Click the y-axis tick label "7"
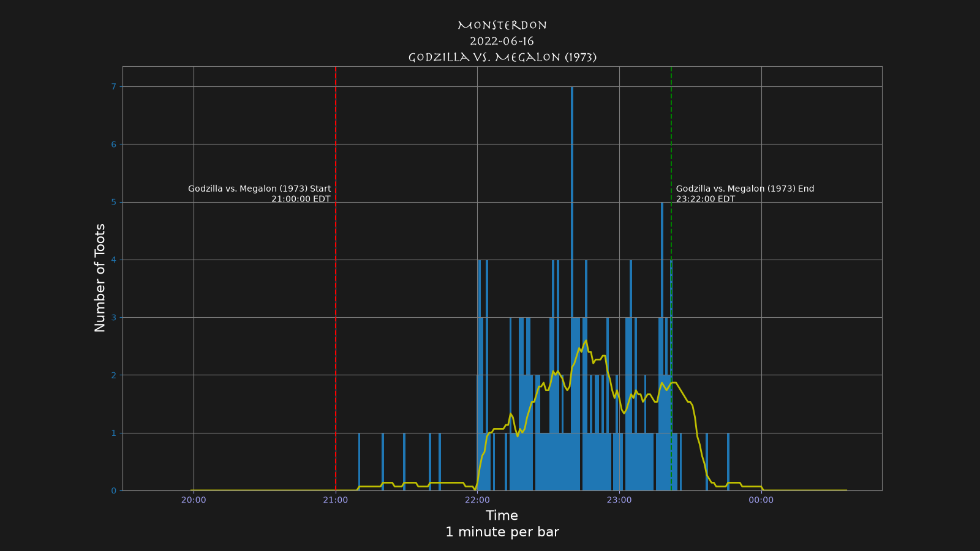The height and width of the screenshot is (551, 980). point(113,87)
